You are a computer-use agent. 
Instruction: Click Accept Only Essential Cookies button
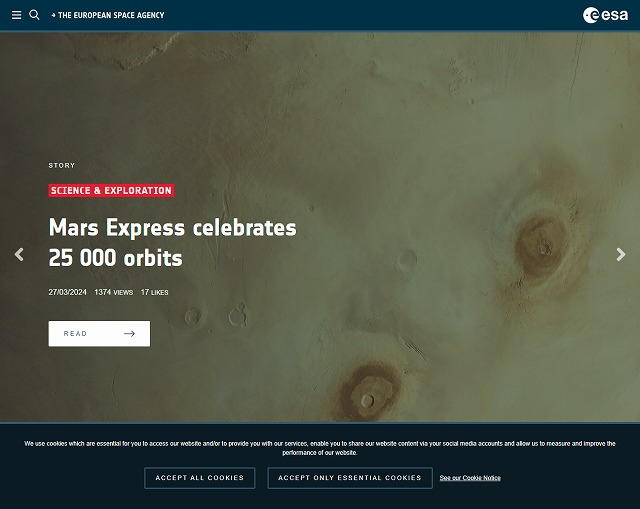(x=350, y=478)
